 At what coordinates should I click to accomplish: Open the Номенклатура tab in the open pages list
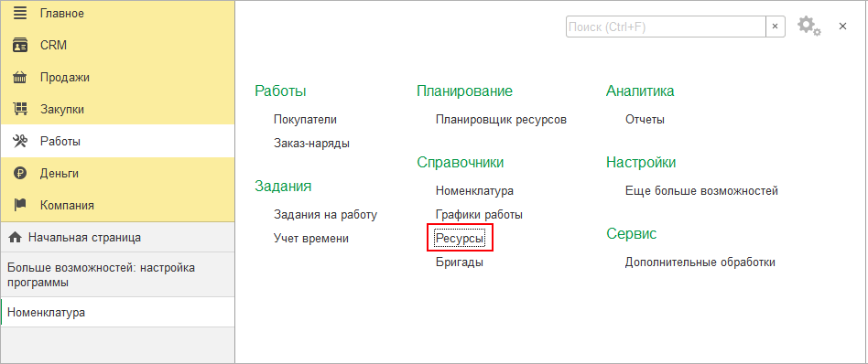tap(118, 313)
